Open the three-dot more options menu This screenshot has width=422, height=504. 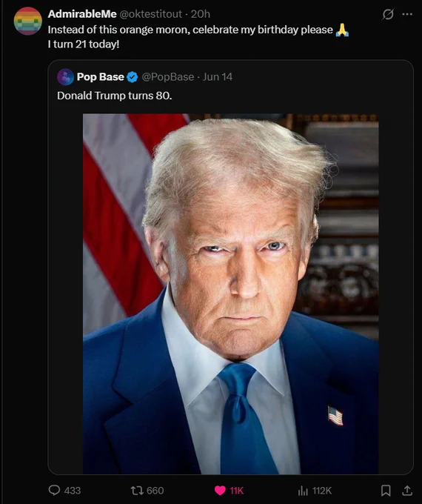(407, 14)
